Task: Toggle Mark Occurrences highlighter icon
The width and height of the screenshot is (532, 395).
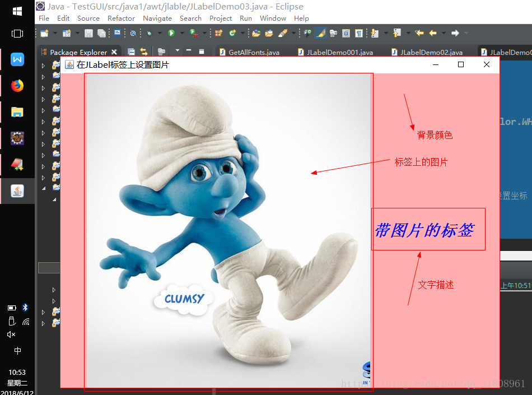Action: 320,33
